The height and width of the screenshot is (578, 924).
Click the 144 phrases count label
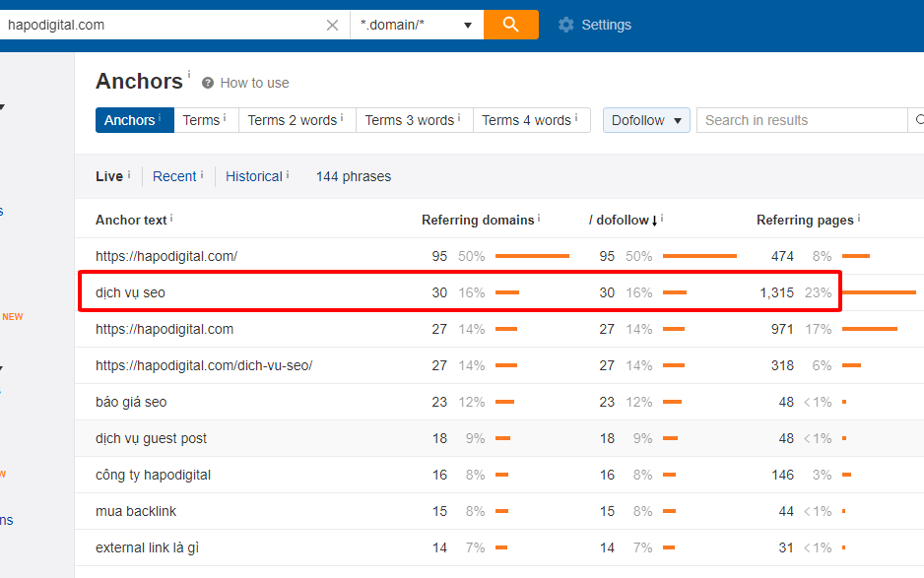(354, 176)
